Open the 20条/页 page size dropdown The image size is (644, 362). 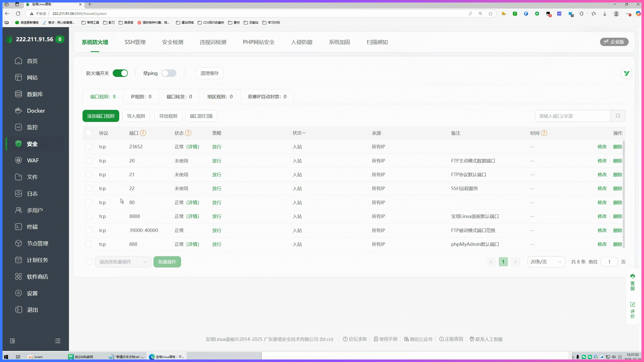[x=546, y=262]
